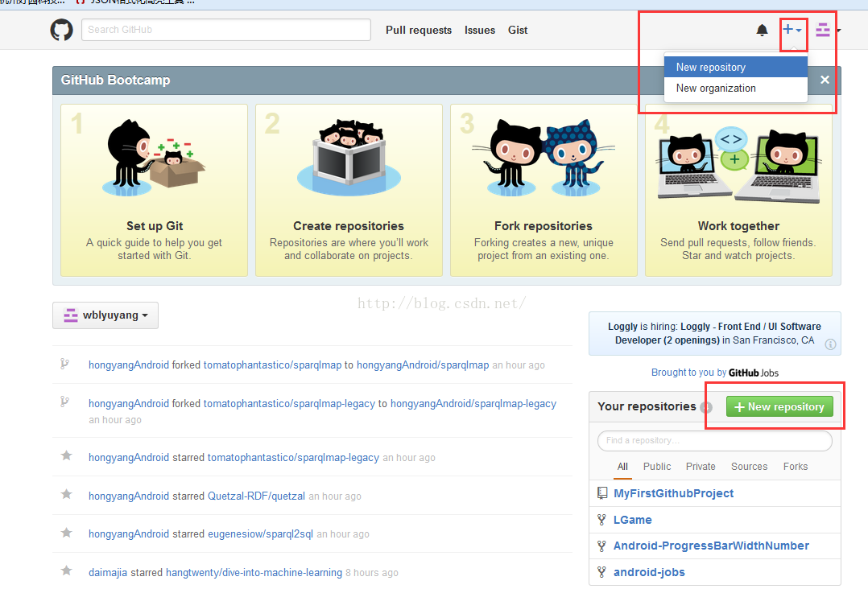Image resolution: width=868 pixels, height=589 pixels.
Task: Open hongyangAndroid/sparqlmap-legacy fork link
Action: click(x=473, y=404)
